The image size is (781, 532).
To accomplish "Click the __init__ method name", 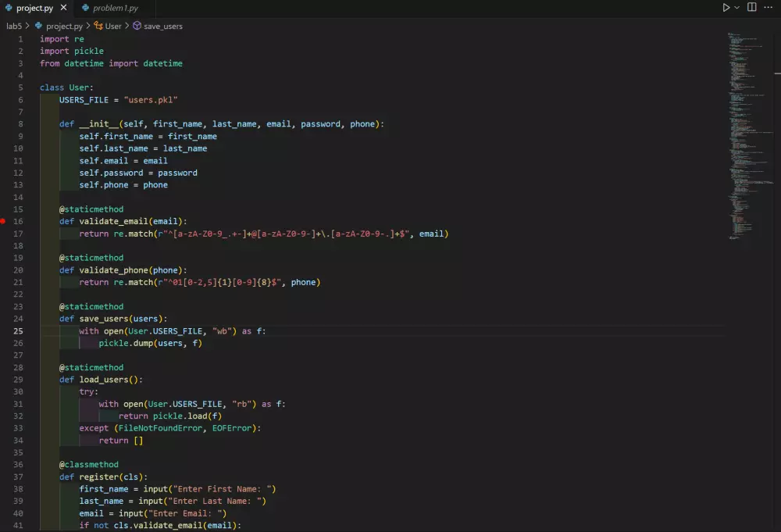I will pyautogui.click(x=98, y=124).
